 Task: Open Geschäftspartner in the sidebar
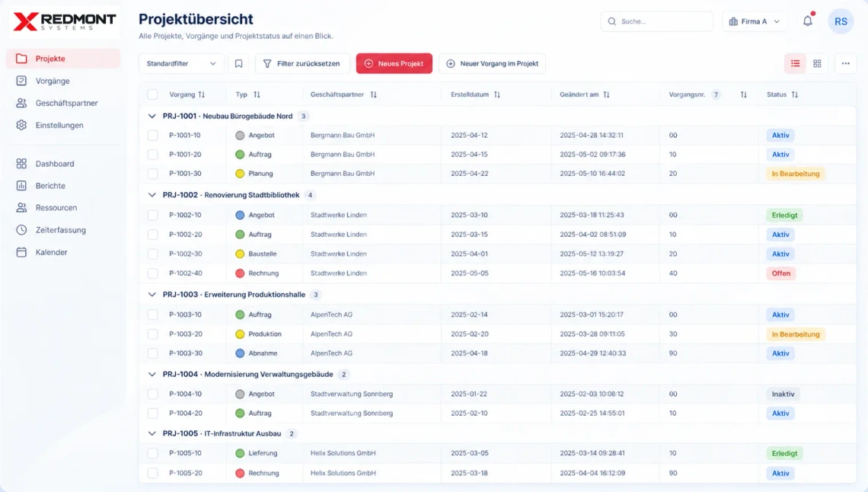coord(63,103)
